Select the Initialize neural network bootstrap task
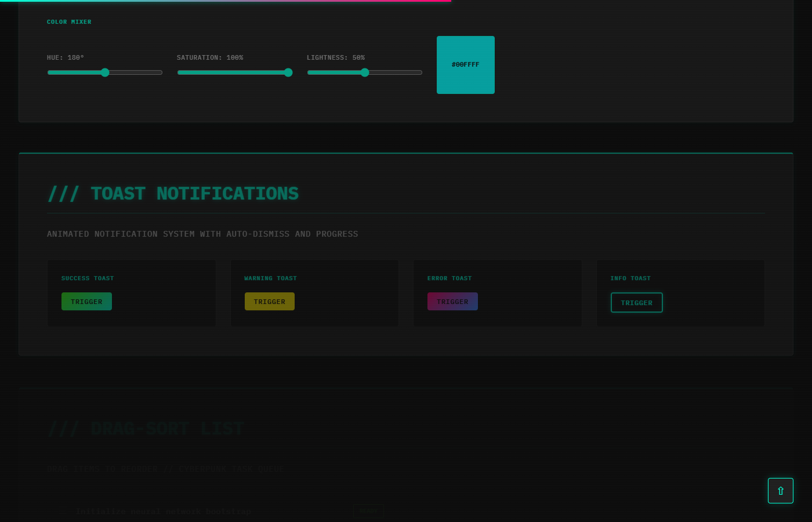 [163, 511]
